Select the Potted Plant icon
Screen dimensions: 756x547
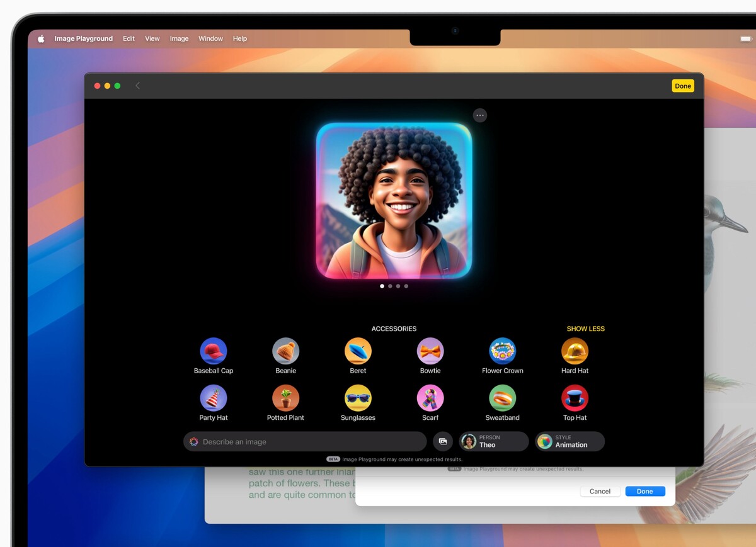tap(285, 398)
